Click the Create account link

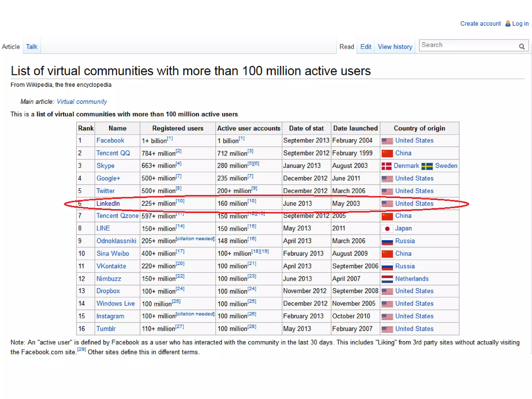[480, 24]
